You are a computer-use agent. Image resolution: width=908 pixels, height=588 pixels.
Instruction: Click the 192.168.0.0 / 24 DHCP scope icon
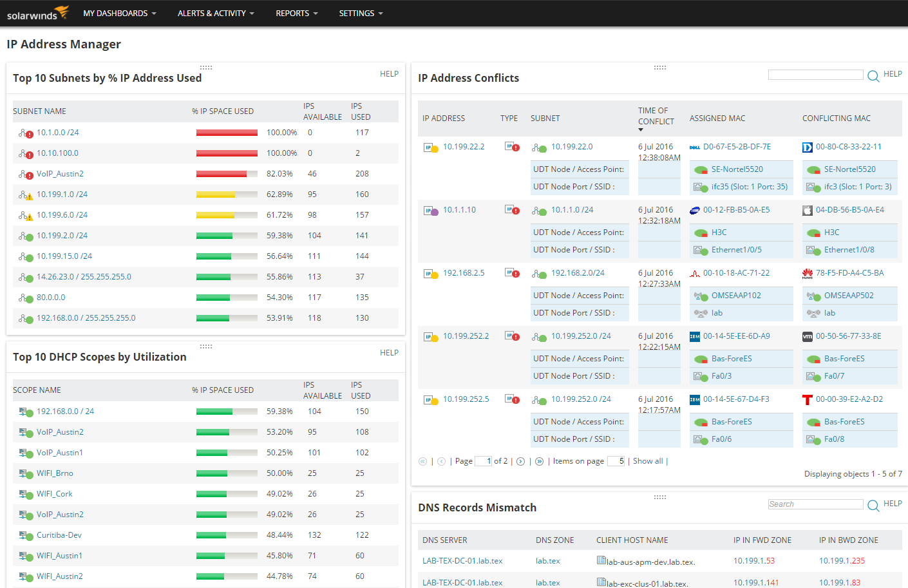point(26,412)
